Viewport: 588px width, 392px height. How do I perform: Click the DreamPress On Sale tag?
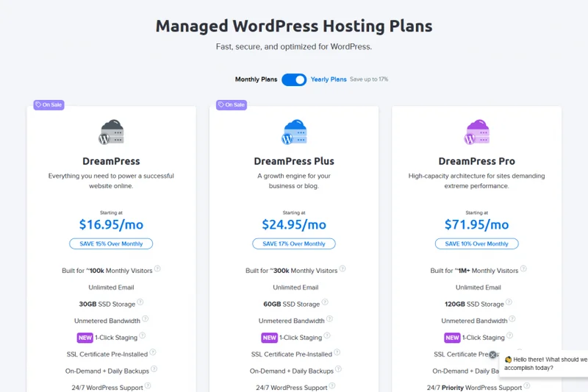click(x=49, y=104)
